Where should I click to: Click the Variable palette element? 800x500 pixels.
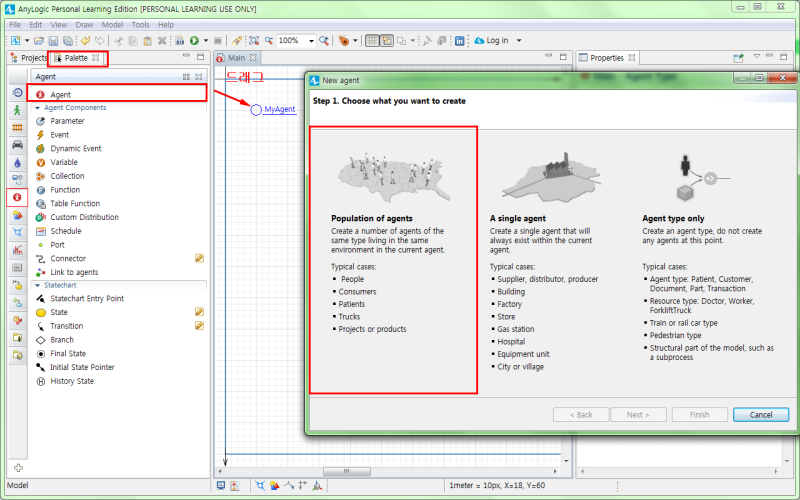click(64, 162)
